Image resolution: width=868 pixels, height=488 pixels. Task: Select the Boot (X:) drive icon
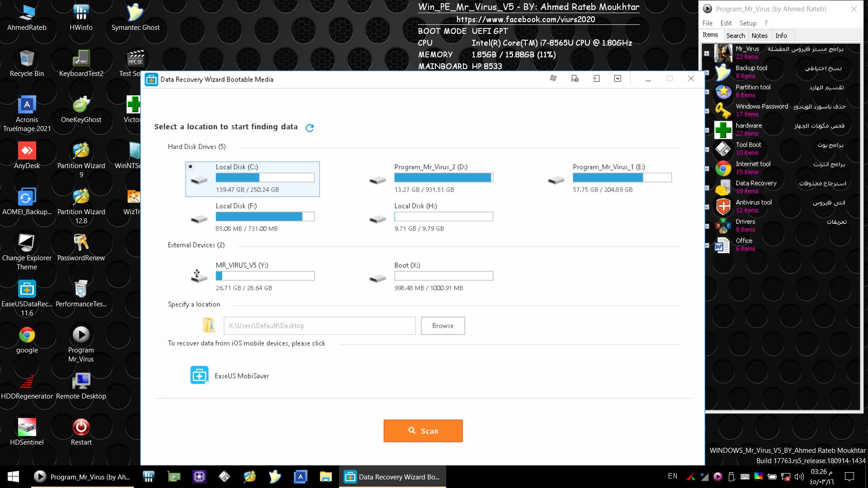point(377,279)
